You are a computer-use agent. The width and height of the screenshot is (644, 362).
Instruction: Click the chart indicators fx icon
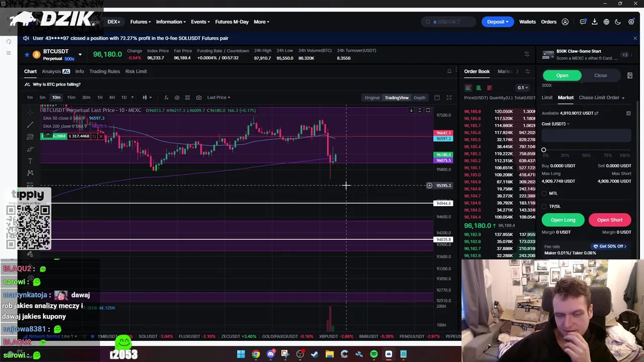point(166,98)
